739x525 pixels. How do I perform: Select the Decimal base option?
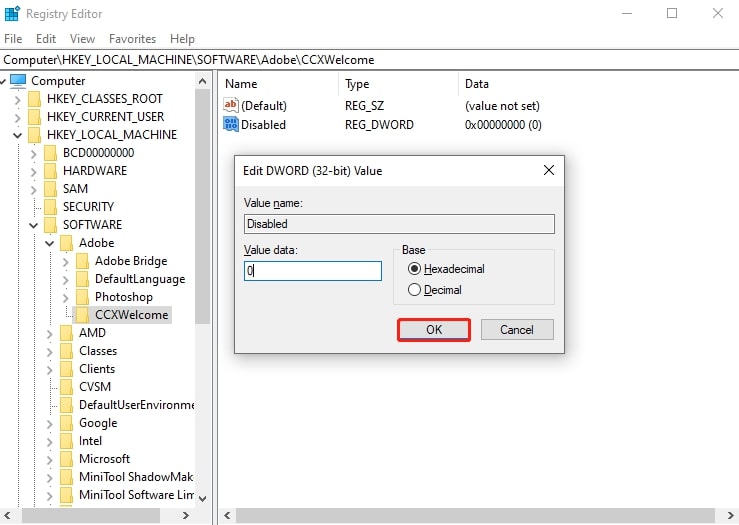coord(414,289)
